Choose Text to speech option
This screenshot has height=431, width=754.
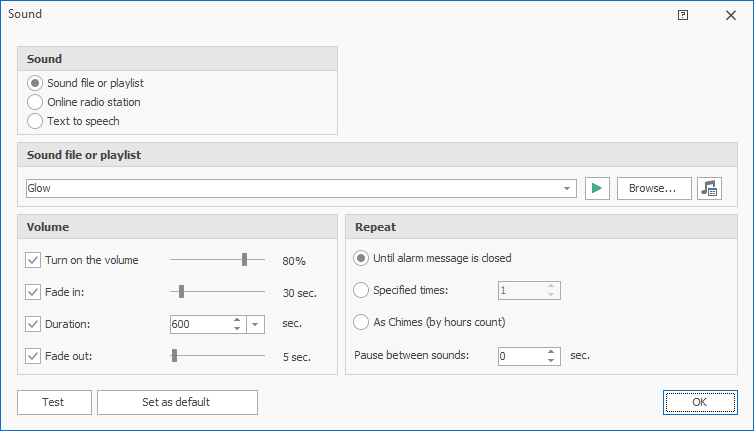coord(36,121)
